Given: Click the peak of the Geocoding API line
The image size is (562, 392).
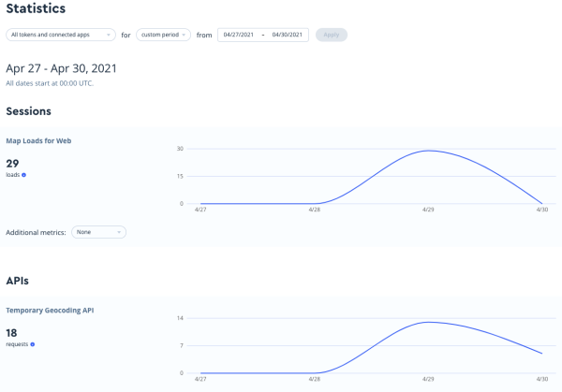Looking at the screenshot, I should point(429,322).
